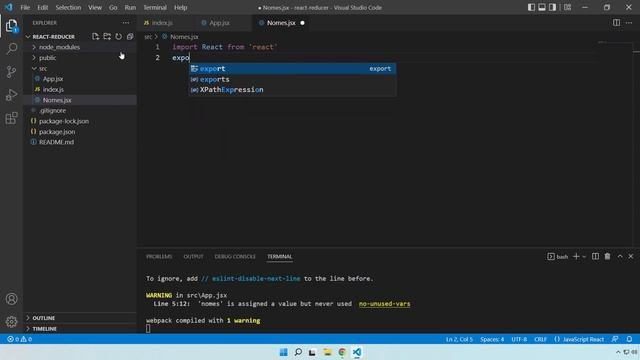Screen dimensions: 640x360
Task: Open editor more actions ellipsis
Action: (629, 23)
